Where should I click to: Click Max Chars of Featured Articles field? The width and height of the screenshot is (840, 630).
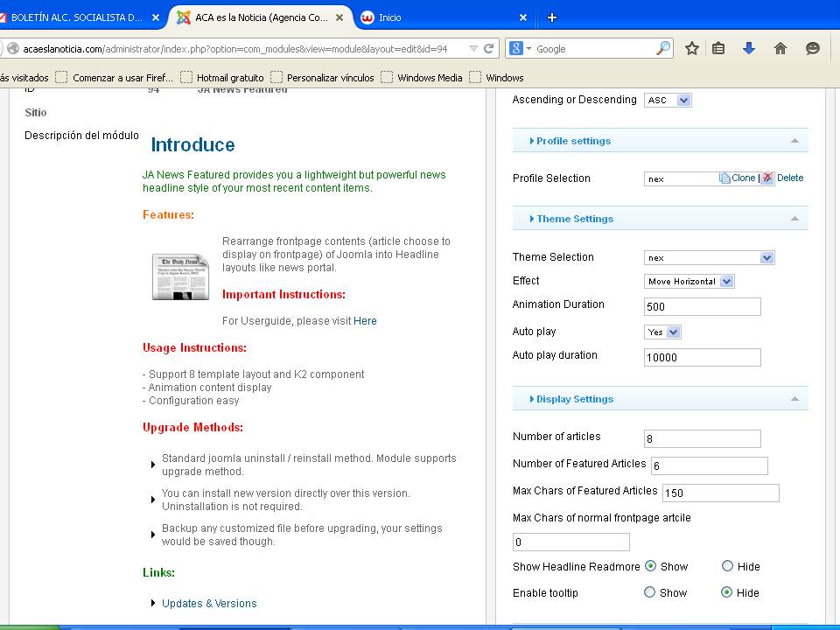click(x=720, y=493)
